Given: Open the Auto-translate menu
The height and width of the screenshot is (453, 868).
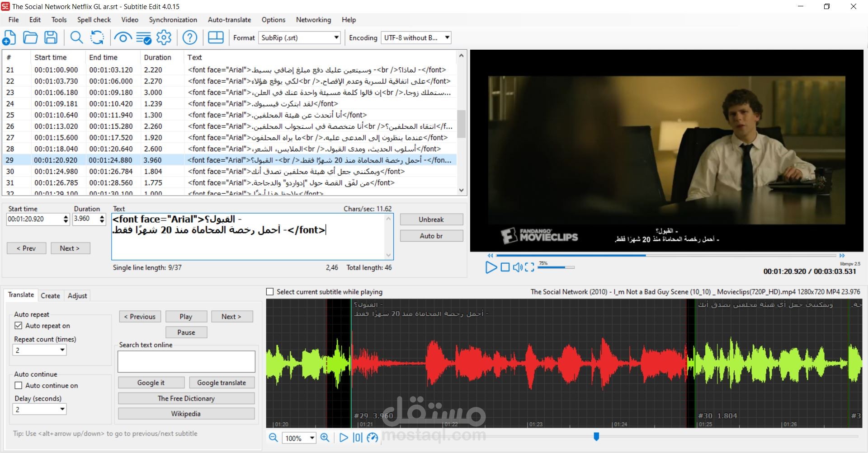Looking at the screenshot, I should (x=229, y=20).
